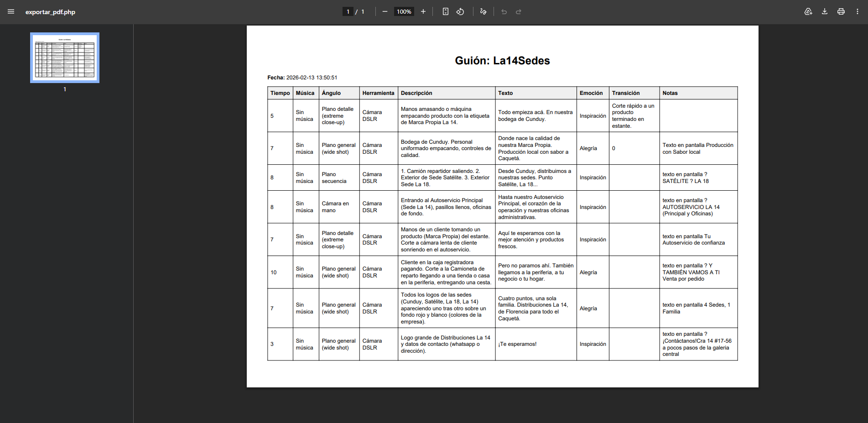Open the three-dot more actions menu
The height and width of the screenshot is (423, 868).
pyautogui.click(x=858, y=12)
